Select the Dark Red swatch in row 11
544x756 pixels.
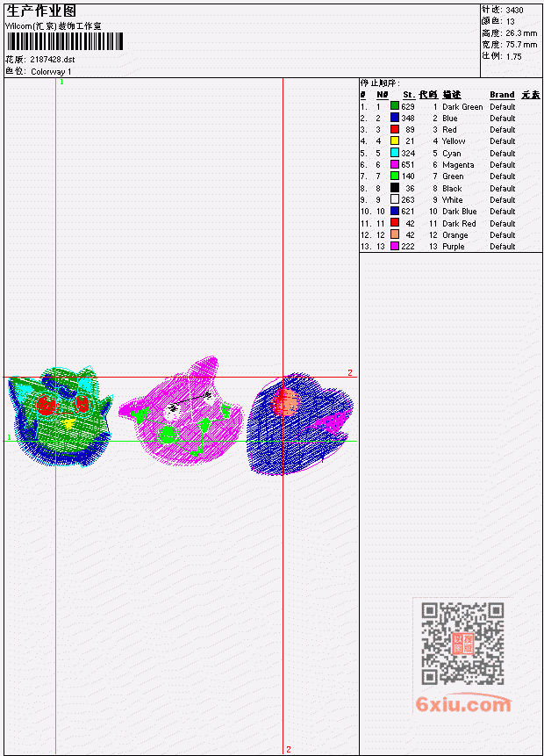pos(395,223)
